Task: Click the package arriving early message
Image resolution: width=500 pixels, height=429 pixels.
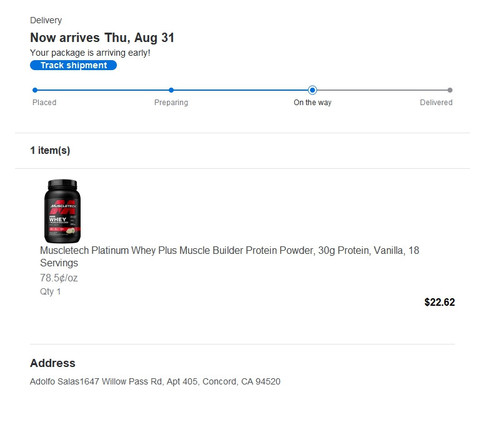Action: pos(90,53)
